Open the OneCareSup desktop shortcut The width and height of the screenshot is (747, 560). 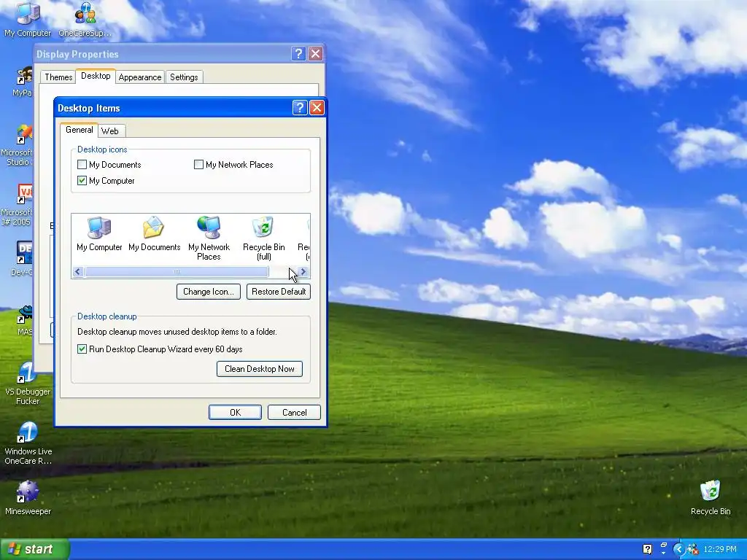coord(85,19)
